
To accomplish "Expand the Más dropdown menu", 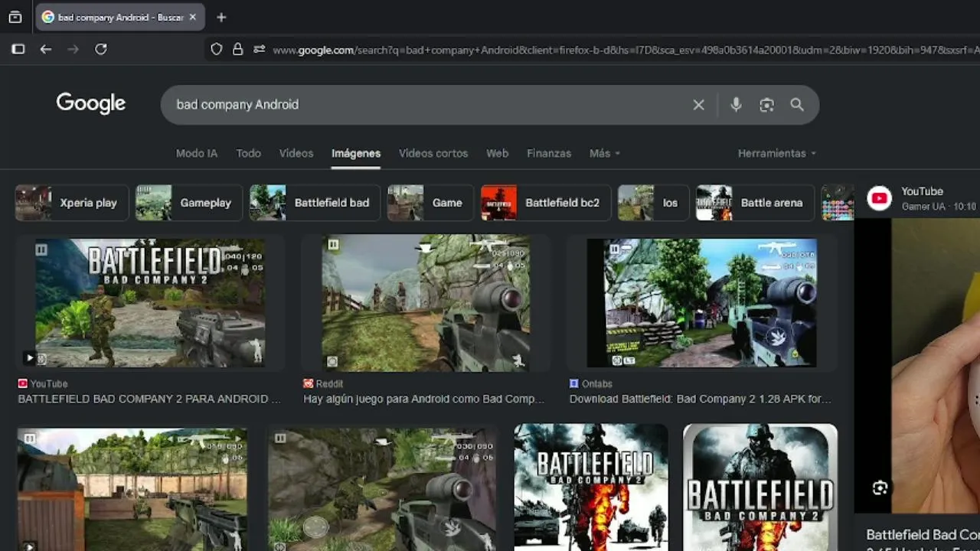I will (604, 153).
